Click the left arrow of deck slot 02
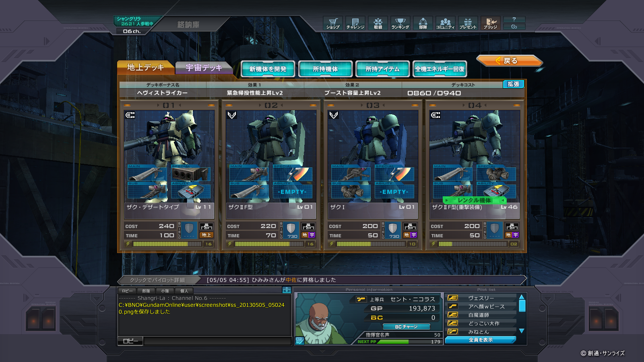 [260, 105]
